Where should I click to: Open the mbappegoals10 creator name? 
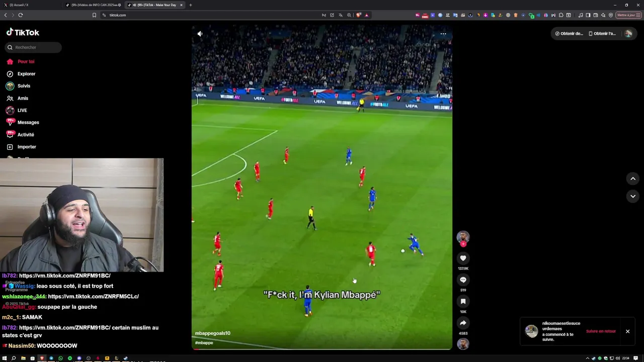[x=213, y=333]
